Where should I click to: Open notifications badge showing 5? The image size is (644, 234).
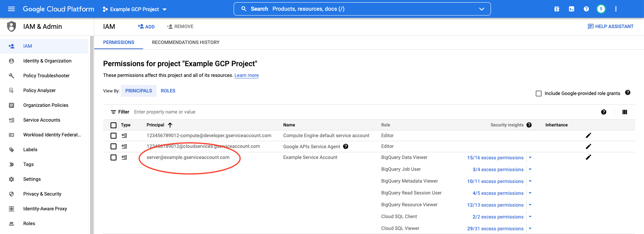click(601, 9)
